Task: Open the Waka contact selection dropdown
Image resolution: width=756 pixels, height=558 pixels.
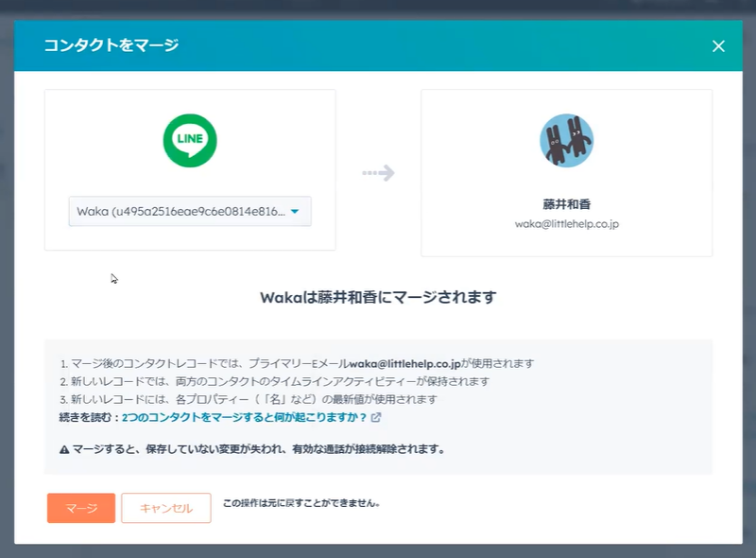Action: (x=180, y=212)
